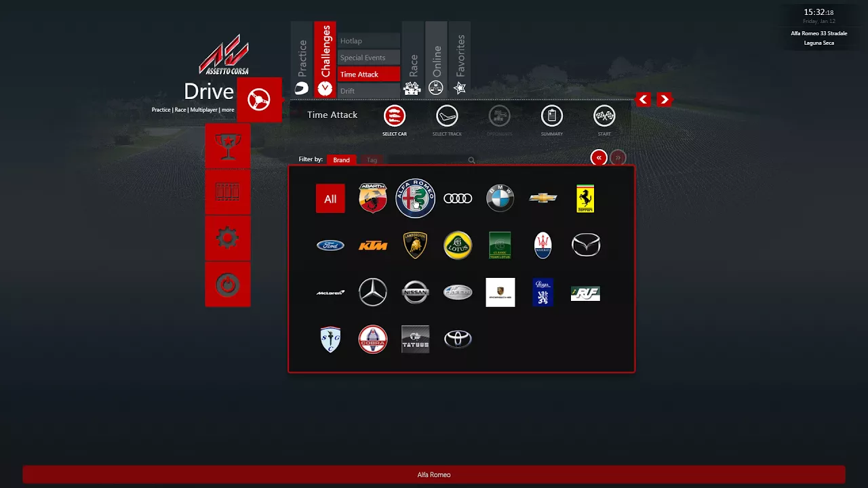The image size is (868, 488).
Task: Click the Start checkered-flag button
Action: coord(604,120)
